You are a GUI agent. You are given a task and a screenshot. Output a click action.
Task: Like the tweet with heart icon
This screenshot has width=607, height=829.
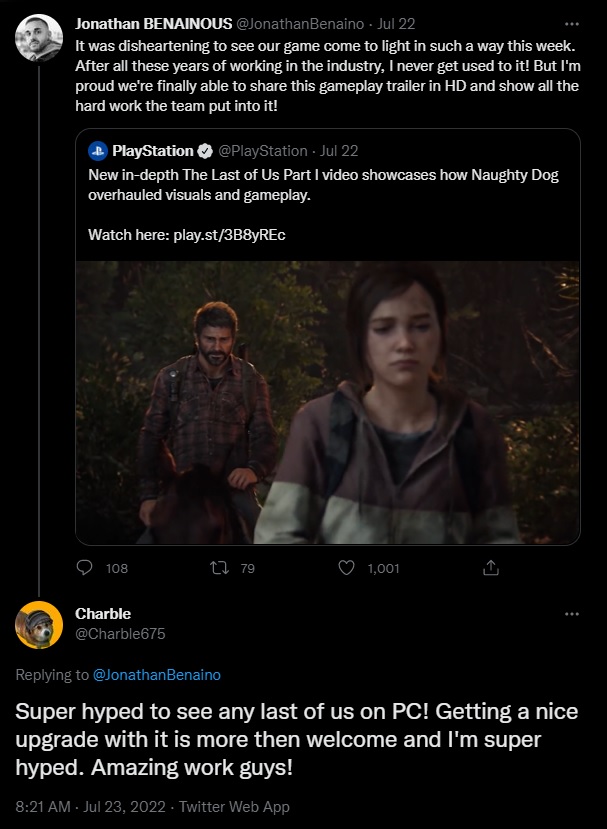click(x=347, y=568)
